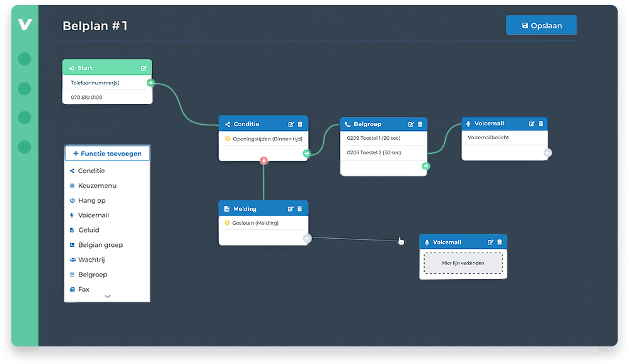Viewport: 629px width, 364px height.
Task: Click the V logo in sidebar
Action: (x=25, y=25)
